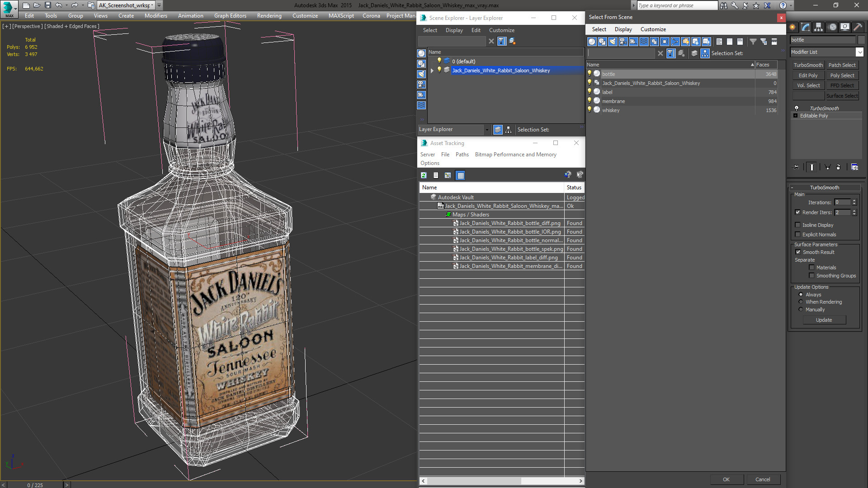
Task: Open the Create command panel tab
Action: click(x=793, y=27)
